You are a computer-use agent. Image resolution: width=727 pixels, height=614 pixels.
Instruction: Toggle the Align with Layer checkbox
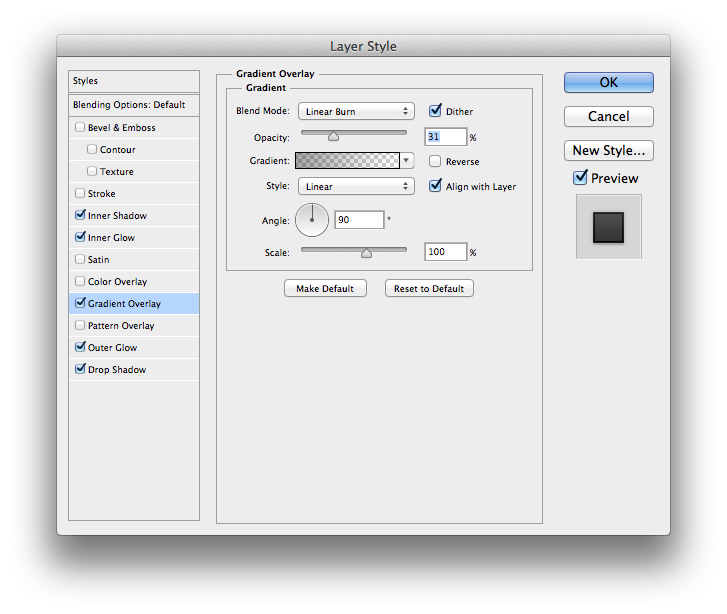pos(435,185)
